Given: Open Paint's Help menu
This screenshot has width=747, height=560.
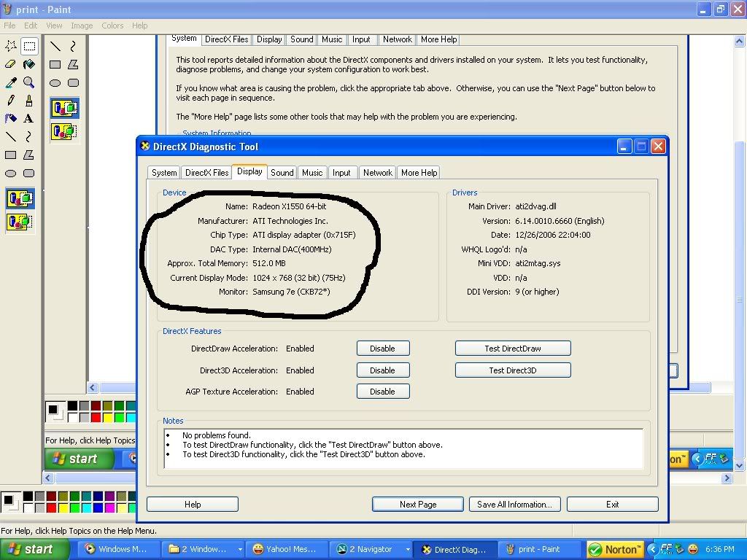Looking at the screenshot, I should (x=139, y=26).
